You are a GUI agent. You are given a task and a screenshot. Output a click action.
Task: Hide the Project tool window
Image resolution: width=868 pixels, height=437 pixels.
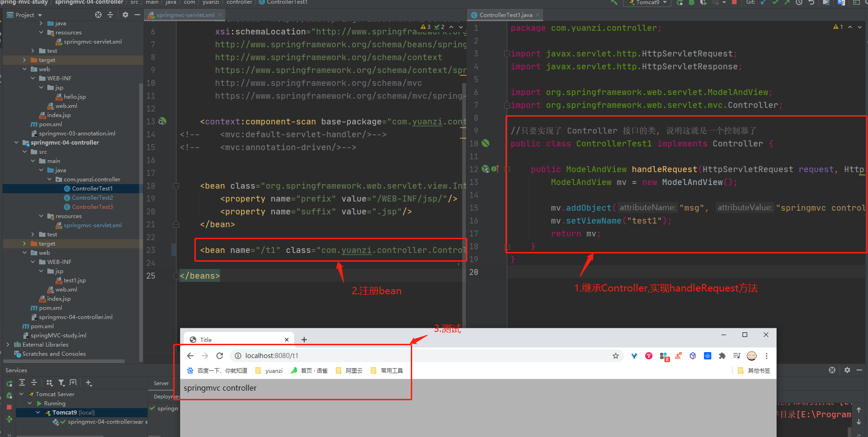click(x=137, y=15)
